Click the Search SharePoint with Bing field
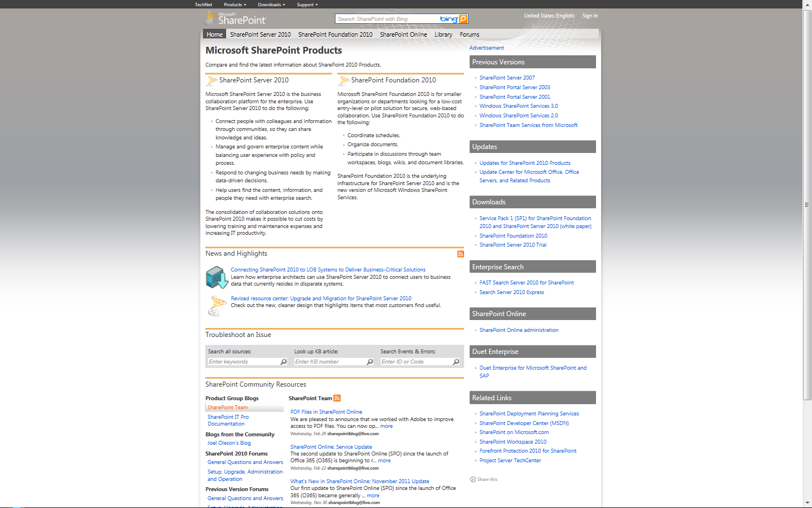 [x=387, y=19]
